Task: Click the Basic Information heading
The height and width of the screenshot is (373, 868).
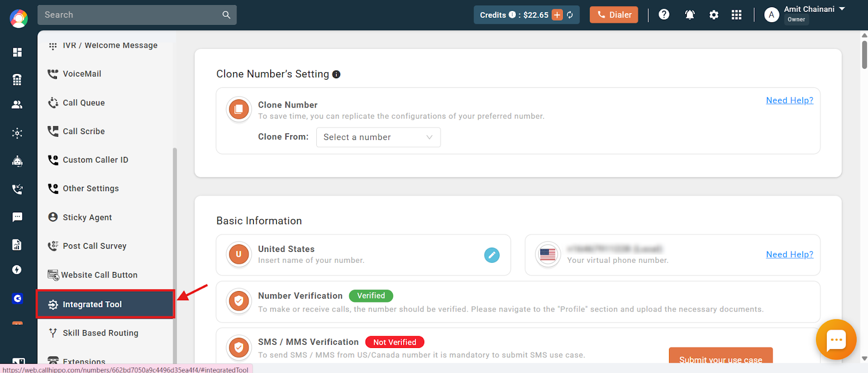Action: [259, 221]
